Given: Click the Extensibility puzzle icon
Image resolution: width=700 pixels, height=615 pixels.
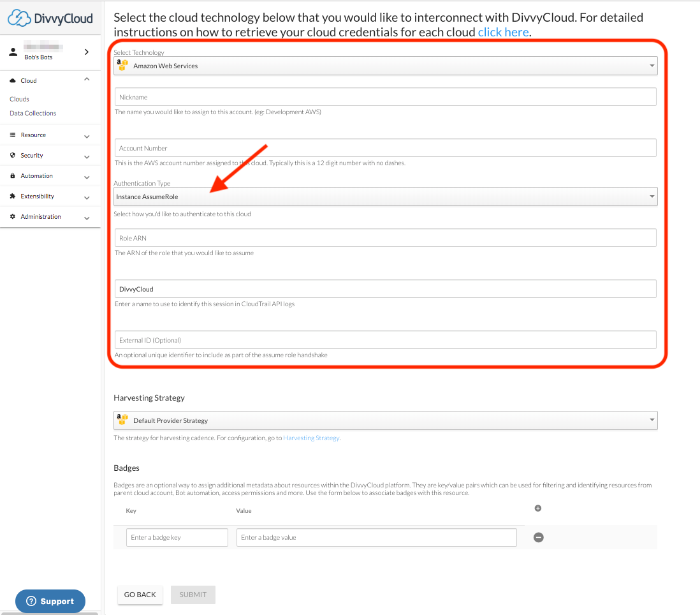Looking at the screenshot, I should pyautogui.click(x=13, y=196).
